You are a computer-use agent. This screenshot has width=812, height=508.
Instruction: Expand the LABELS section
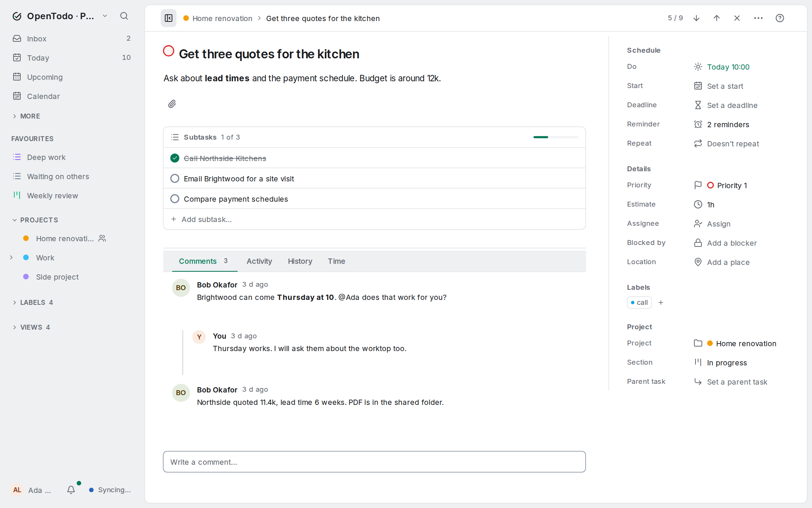(x=32, y=302)
